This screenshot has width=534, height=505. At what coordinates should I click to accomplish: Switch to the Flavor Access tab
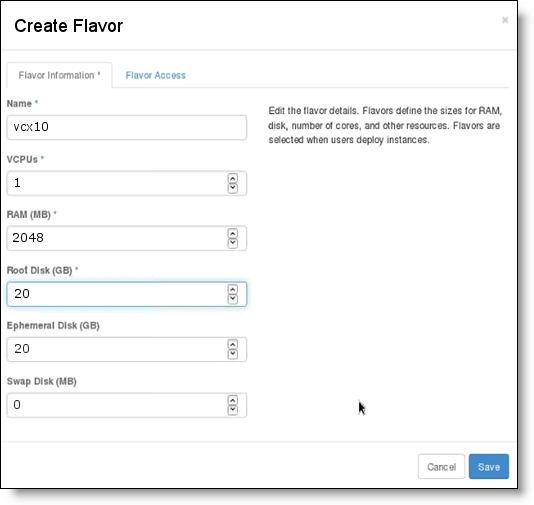pyautogui.click(x=156, y=75)
